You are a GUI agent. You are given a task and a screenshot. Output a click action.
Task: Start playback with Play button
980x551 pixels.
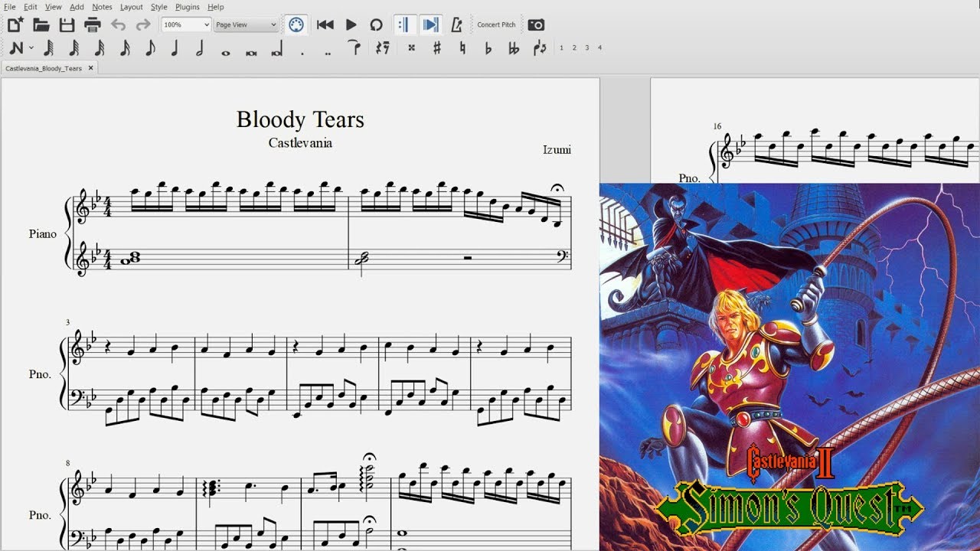point(351,24)
